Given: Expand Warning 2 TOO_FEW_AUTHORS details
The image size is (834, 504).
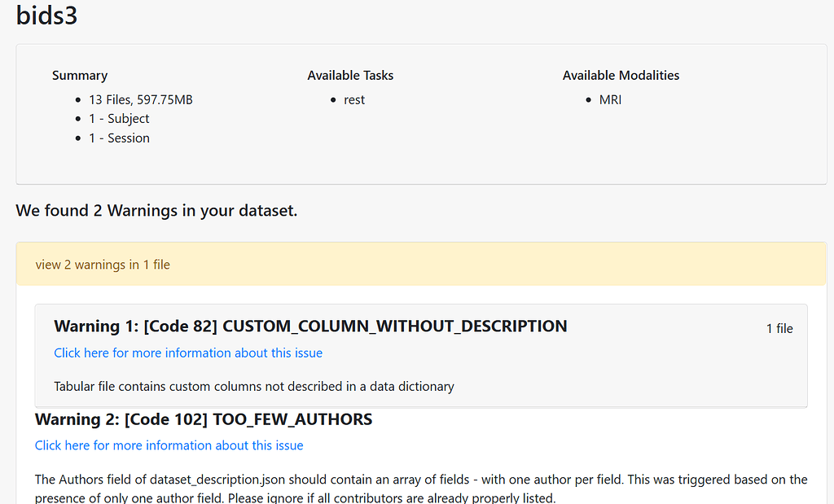Looking at the screenshot, I should coord(203,419).
